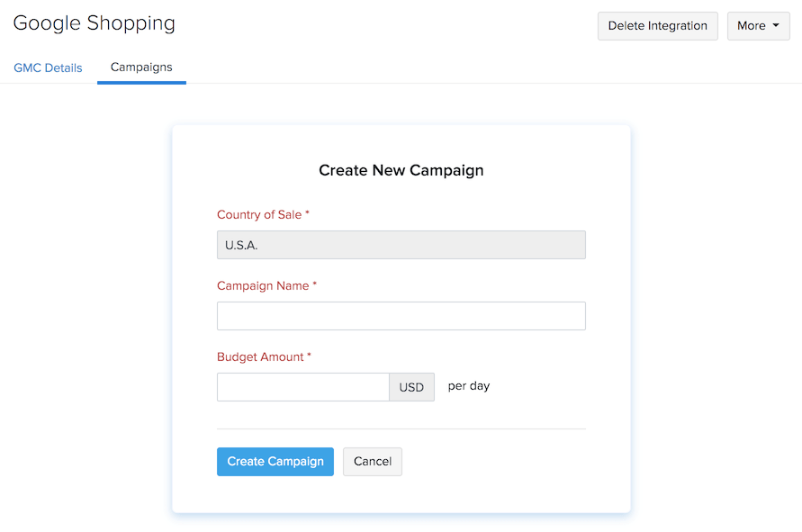
Task: Click the USD currency label box
Action: click(x=411, y=386)
